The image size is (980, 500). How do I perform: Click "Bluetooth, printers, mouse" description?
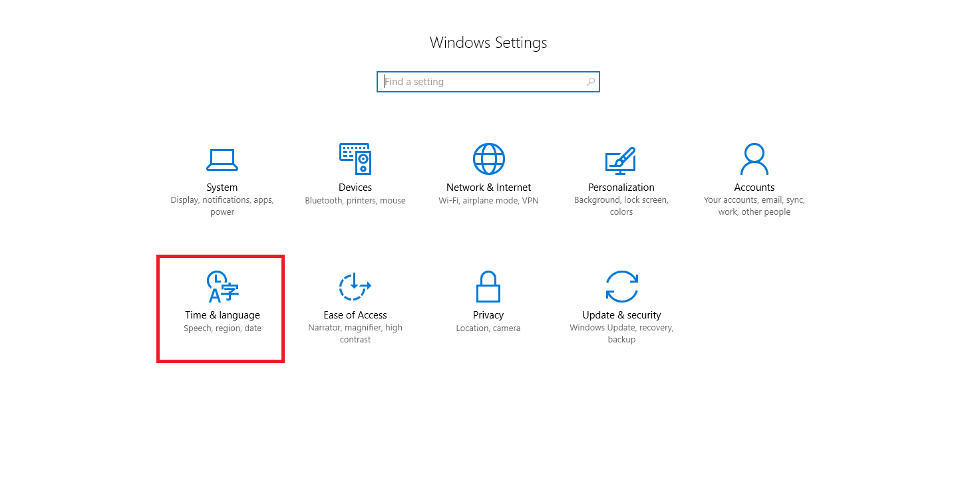pos(355,201)
